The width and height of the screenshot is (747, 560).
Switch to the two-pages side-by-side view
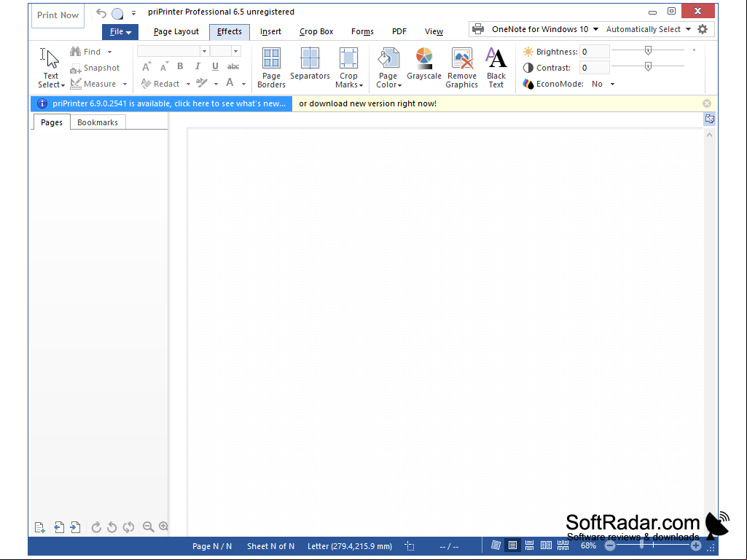click(546, 545)
